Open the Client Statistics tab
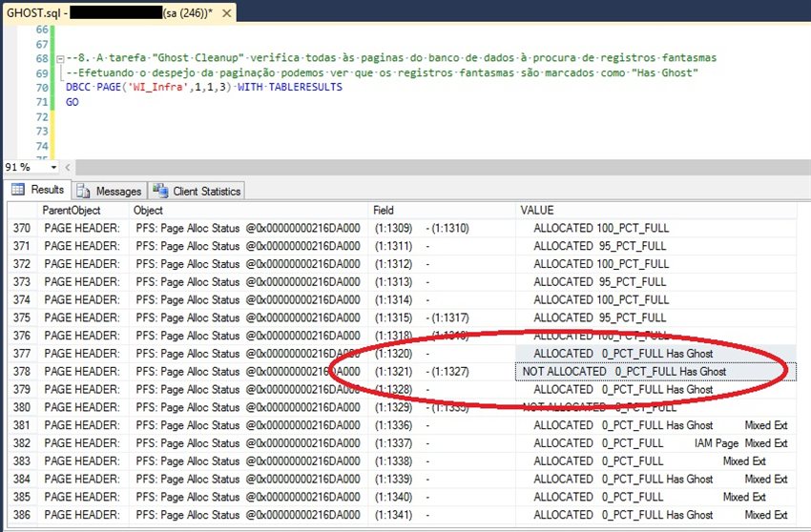This screenshot has height=532, width=811. pos(197,191)
